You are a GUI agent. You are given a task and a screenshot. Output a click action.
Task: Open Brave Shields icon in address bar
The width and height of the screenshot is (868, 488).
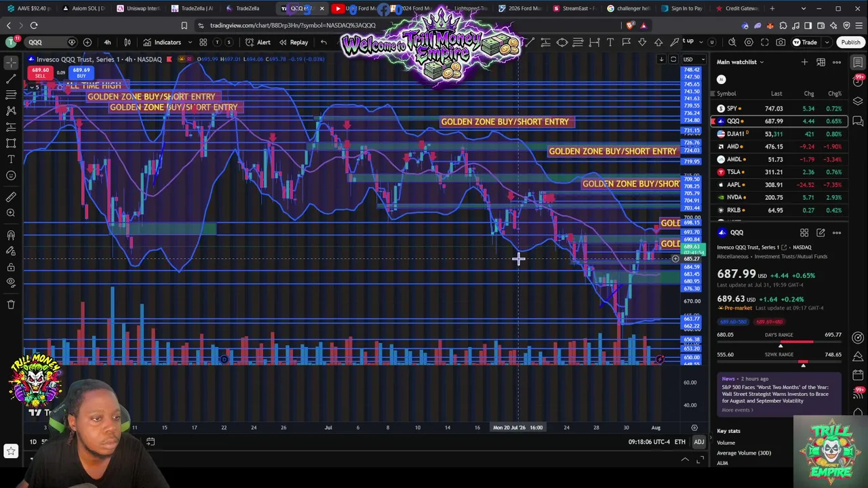click(x=631, y=26)
